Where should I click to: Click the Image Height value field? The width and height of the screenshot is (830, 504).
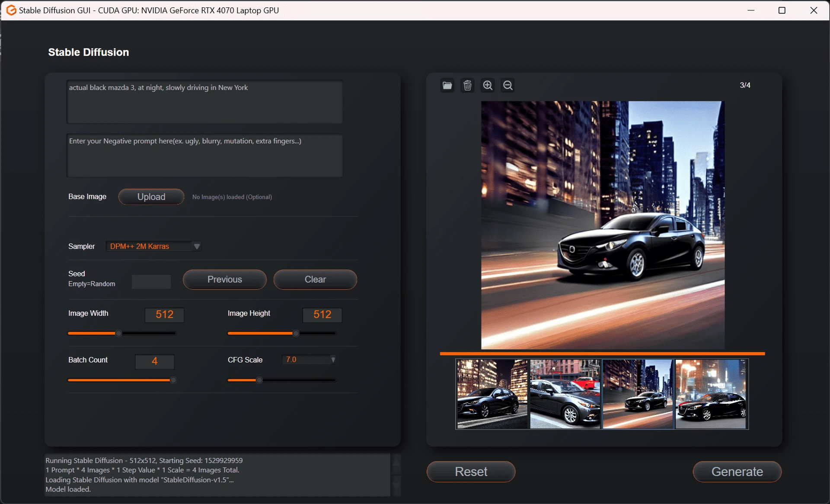coord(322,315)
